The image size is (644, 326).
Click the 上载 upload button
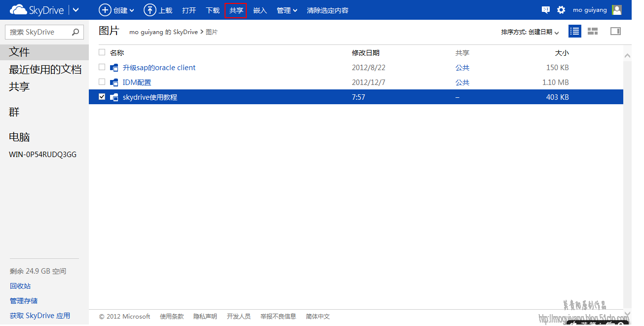tap(158, 10)
